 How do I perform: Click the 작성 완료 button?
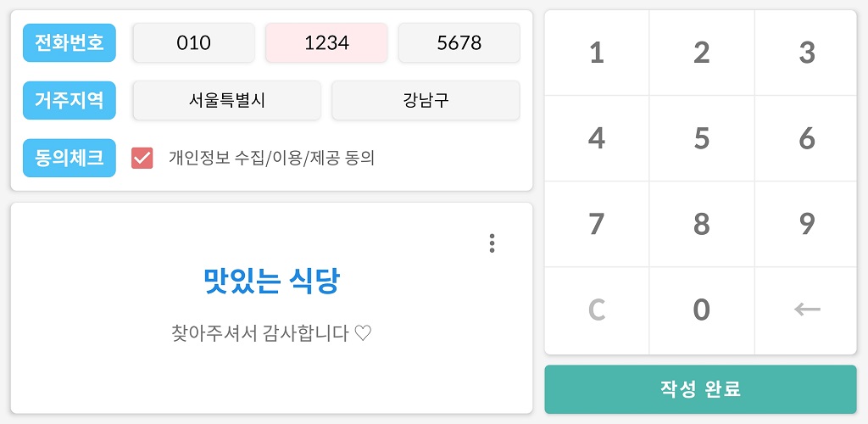coord(700,389)
